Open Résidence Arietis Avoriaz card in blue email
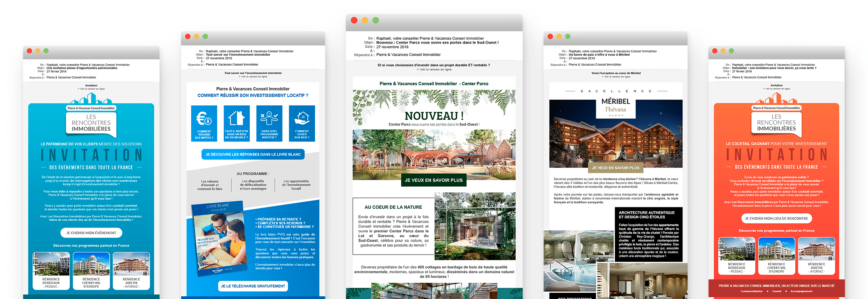 131,271
